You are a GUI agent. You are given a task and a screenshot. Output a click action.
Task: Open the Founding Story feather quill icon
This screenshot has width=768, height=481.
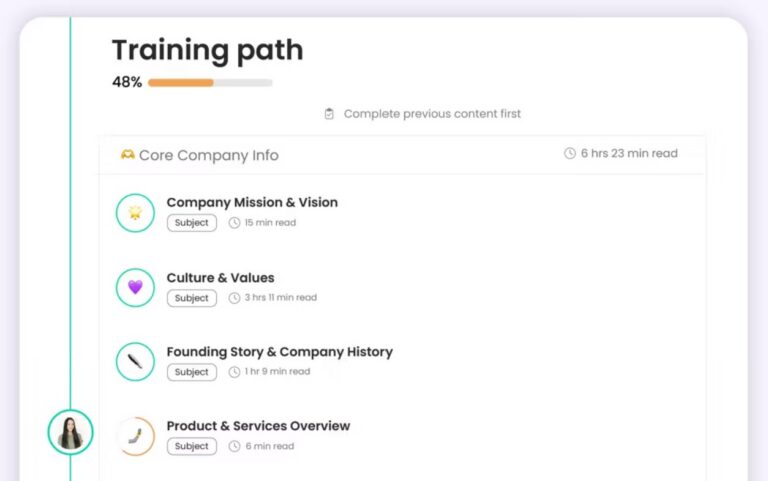135,362
